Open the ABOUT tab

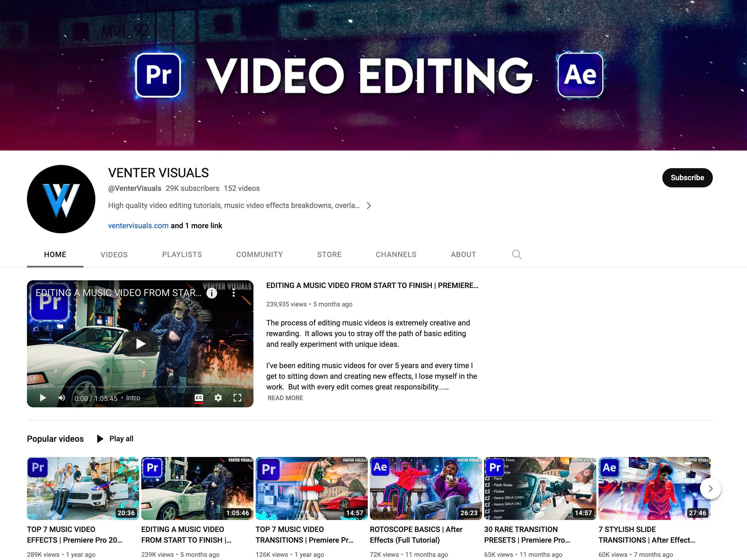click(463, 255)
